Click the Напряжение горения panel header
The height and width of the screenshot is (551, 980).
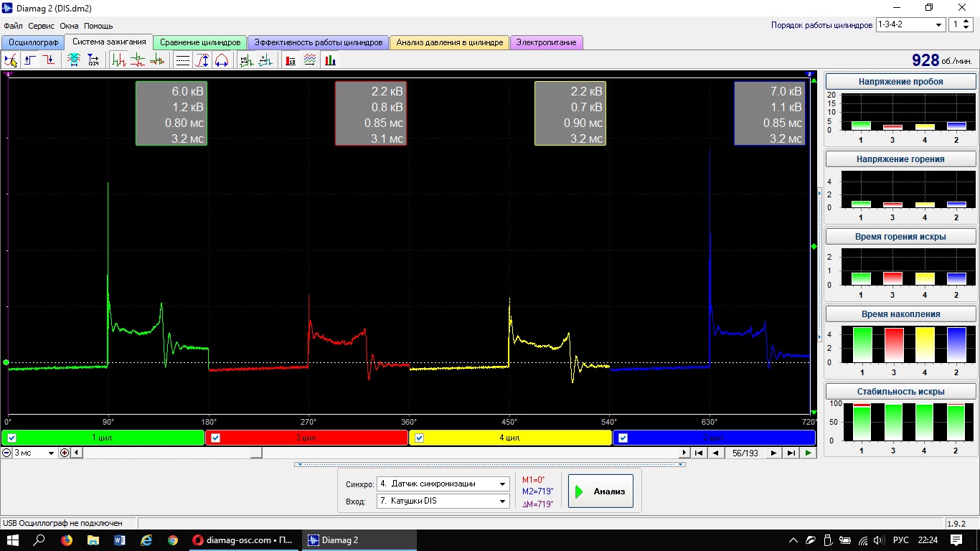click(x=900, y=159)
